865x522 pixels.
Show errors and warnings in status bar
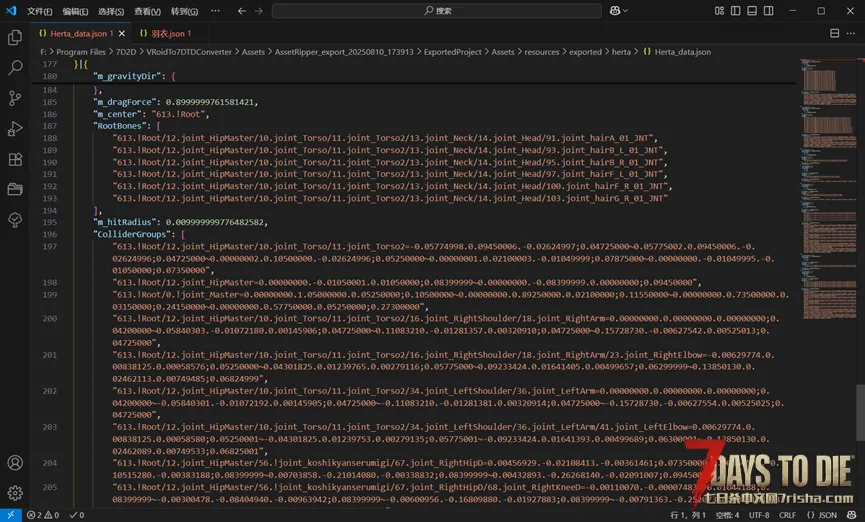pos(43,515)
